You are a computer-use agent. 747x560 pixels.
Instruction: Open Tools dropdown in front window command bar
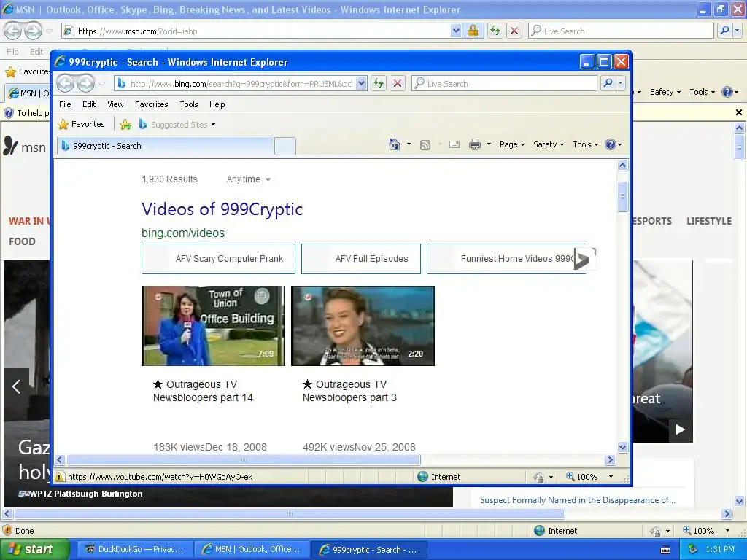tap(585, 144)
